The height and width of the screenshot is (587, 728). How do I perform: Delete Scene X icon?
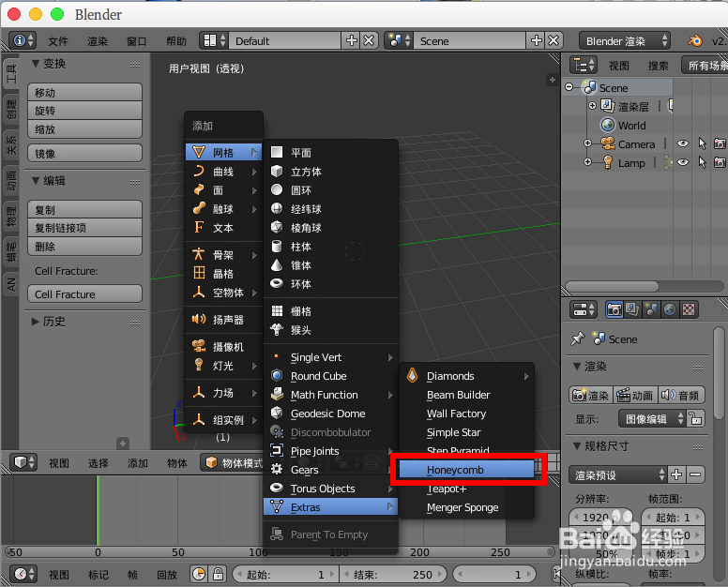554,41
